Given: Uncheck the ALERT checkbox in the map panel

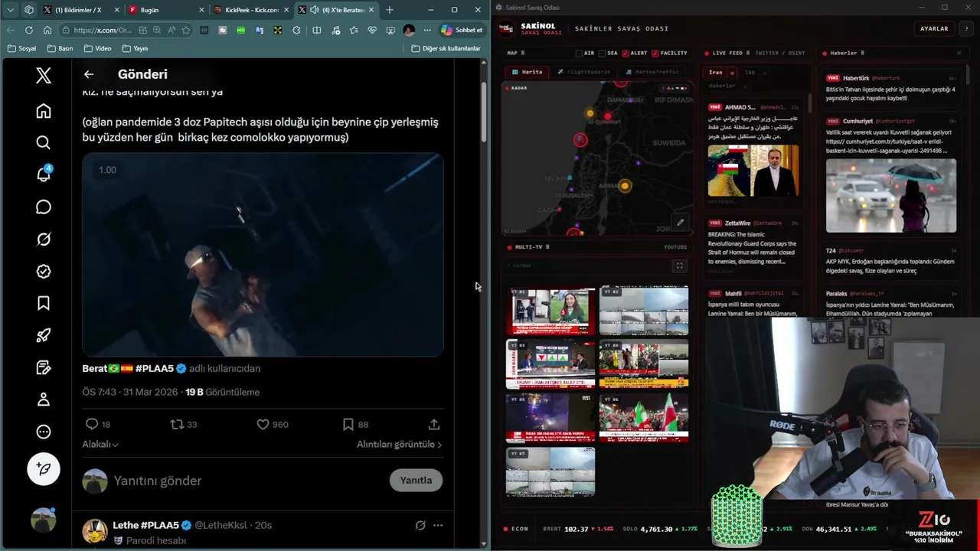Looking at the screenshot, I should click(626, 54).
